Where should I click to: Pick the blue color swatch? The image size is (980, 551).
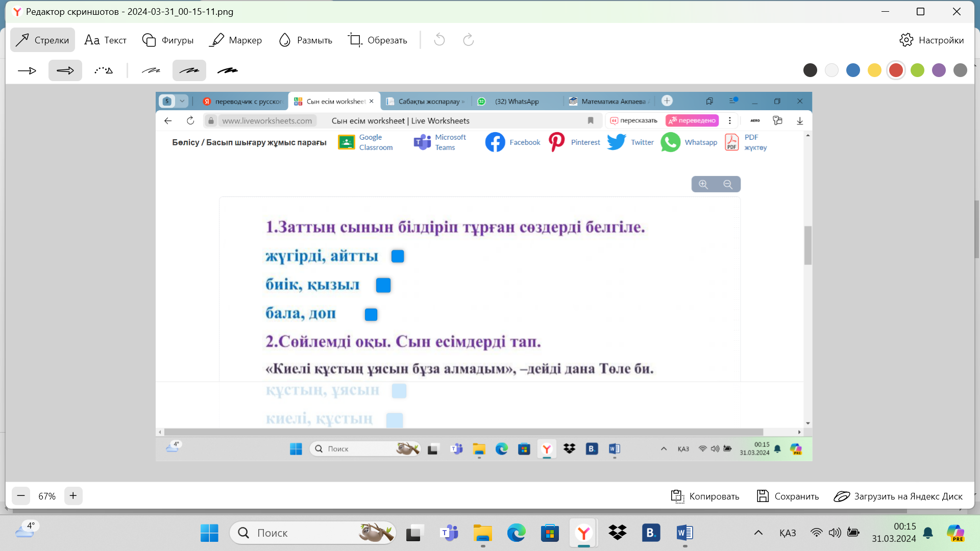(x=853, y=70)
